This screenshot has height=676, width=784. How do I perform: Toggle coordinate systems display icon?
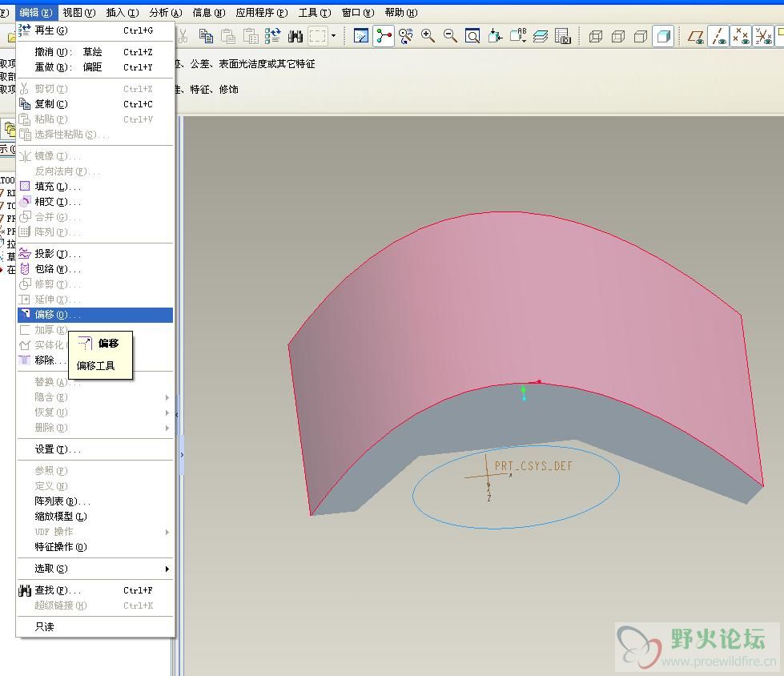click(763, 36)
